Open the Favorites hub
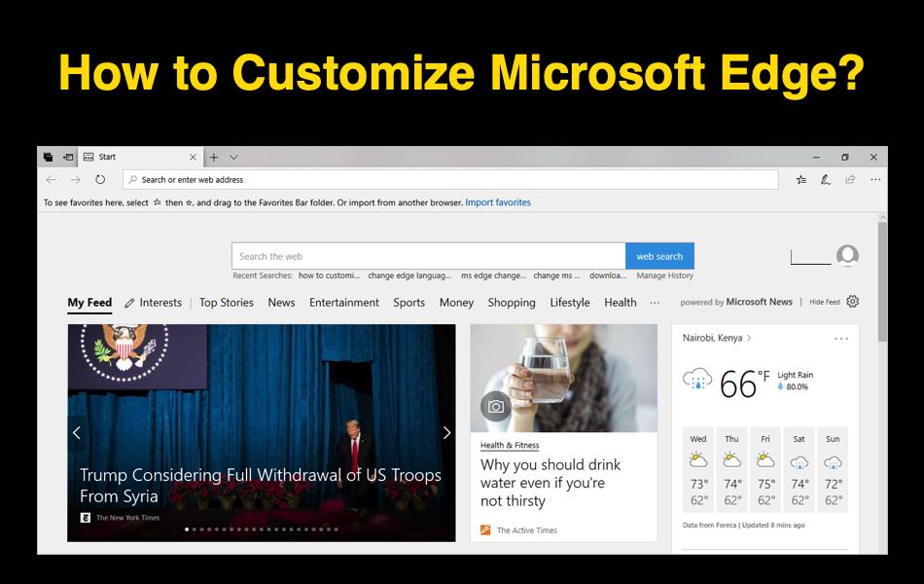 [x=801, y=180]
